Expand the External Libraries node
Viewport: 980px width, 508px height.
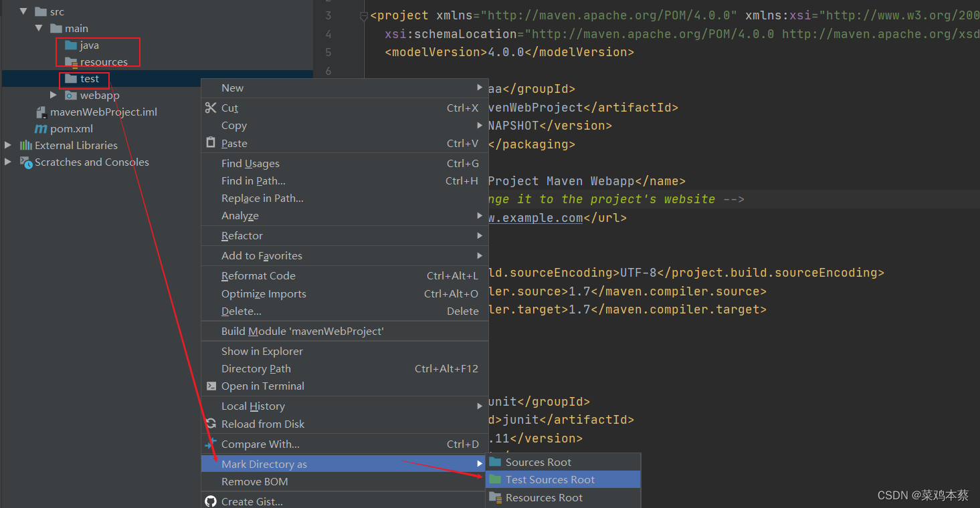coord(7,145)
